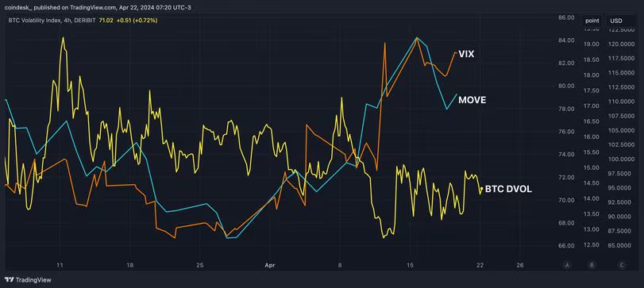Select the scale B circle button
The height and width of the screenshot is (288, 644).
[592, 265]
